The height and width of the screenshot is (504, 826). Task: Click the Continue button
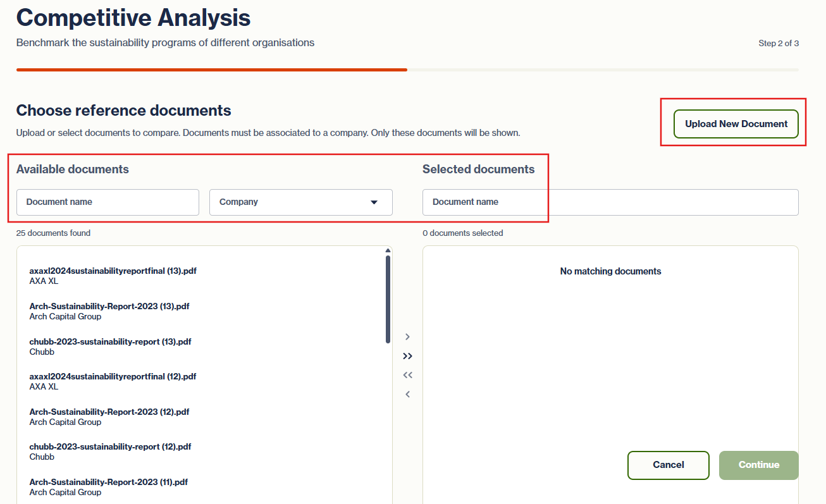tap(759, 465)
